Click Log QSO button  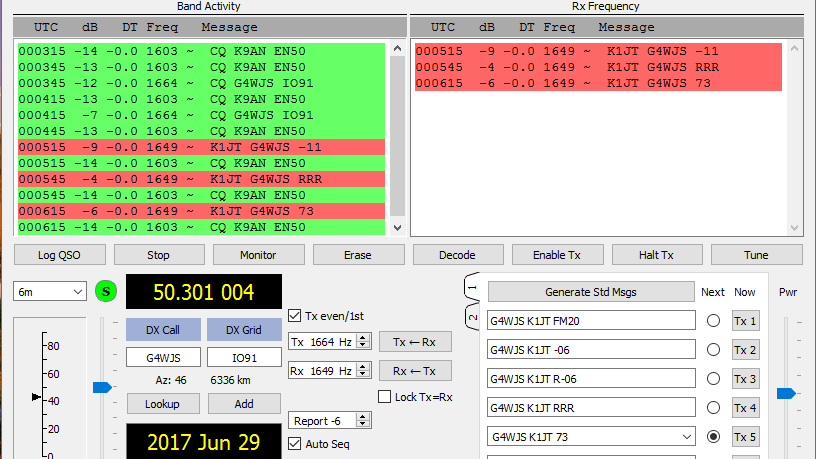(x=59, y=255)
